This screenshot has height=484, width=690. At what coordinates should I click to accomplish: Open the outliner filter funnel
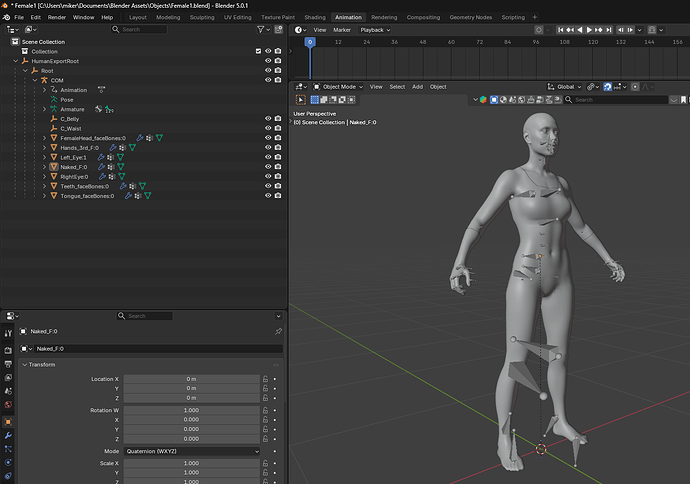click(x=261, y=29)
